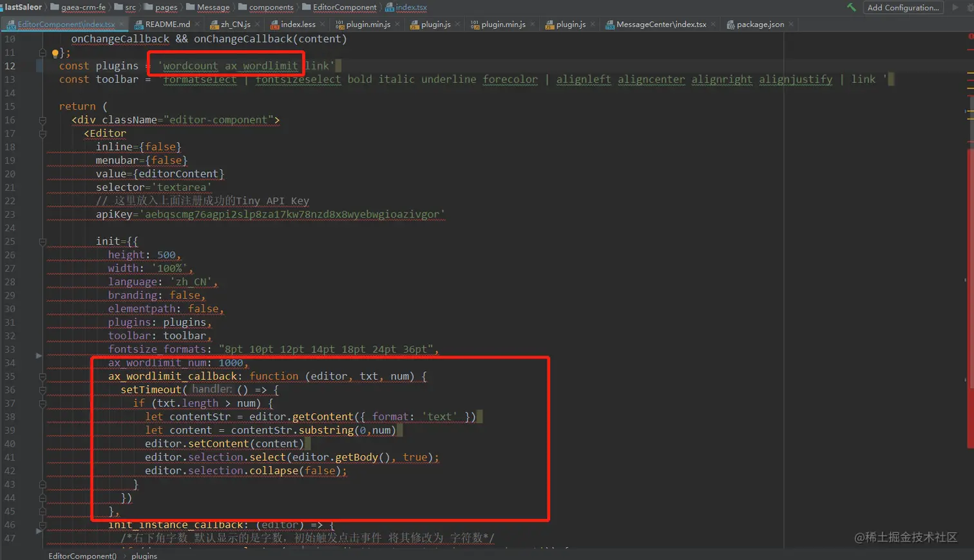Click line number 23 in the gutter
This screenshot has height=560, width=974.
coord(10,214)
